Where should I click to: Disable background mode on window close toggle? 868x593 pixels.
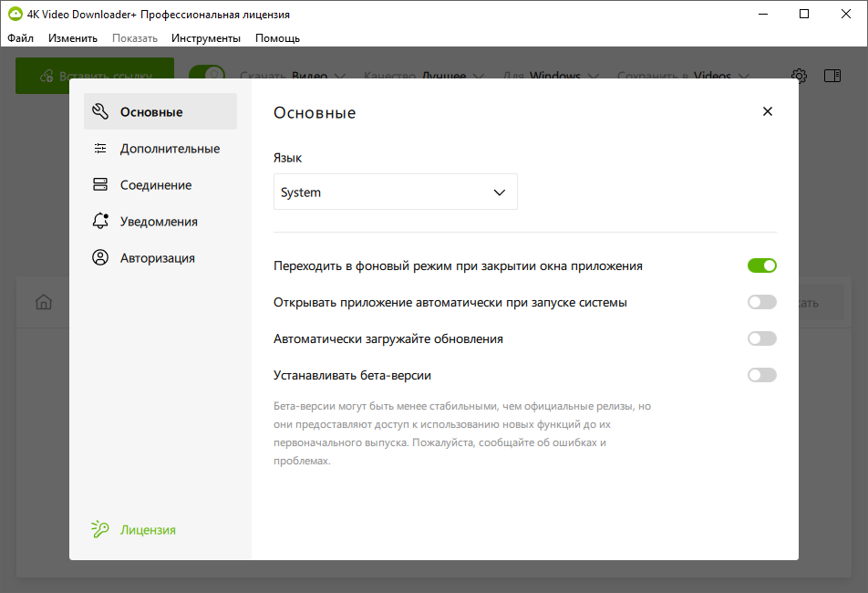[761, 265]
